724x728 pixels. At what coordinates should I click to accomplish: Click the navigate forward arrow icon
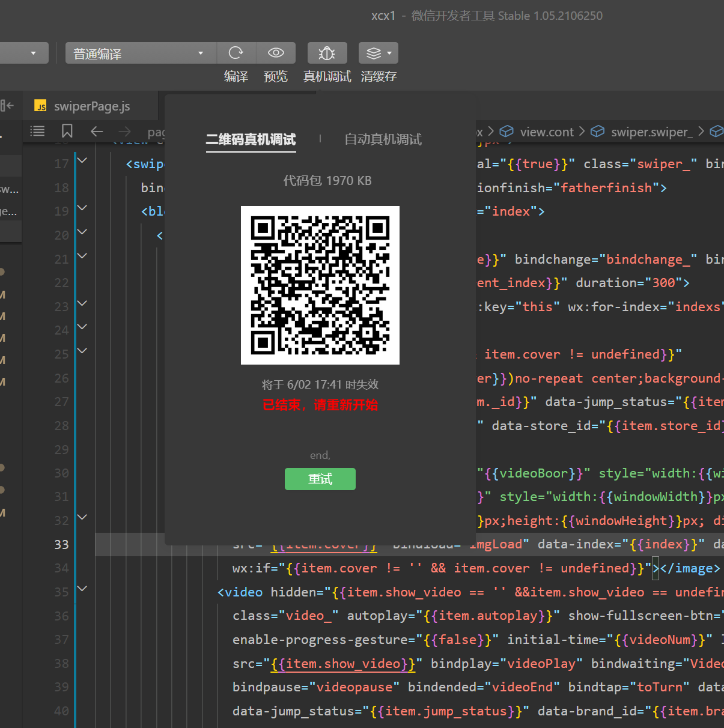125,131
